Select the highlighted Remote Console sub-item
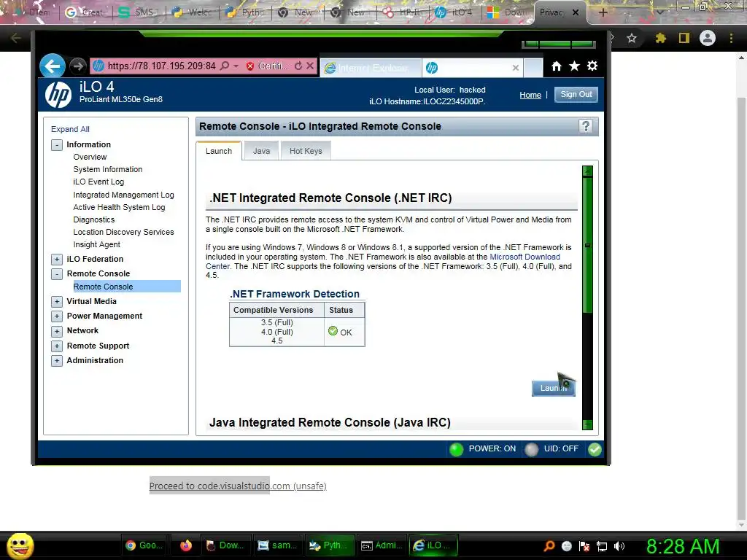This screenshot has width=747, height=560. pyautogui.click(x=127, y=286)
